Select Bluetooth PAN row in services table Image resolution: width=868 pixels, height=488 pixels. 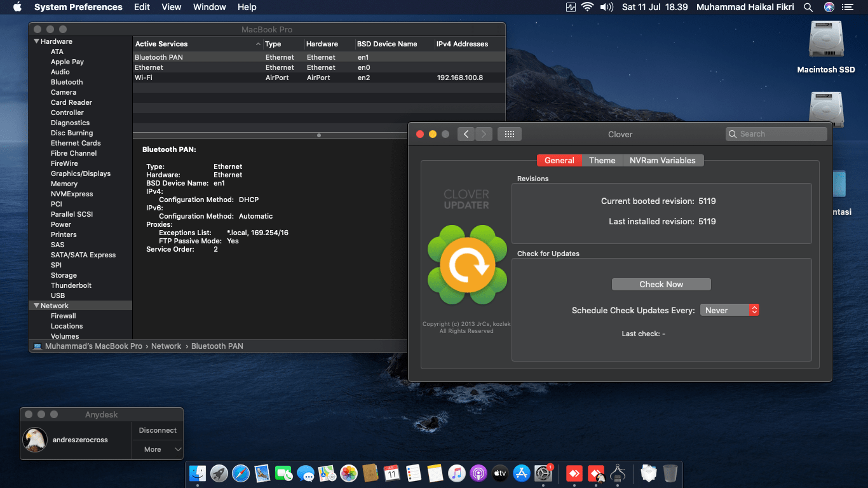[x=319, y=57]
